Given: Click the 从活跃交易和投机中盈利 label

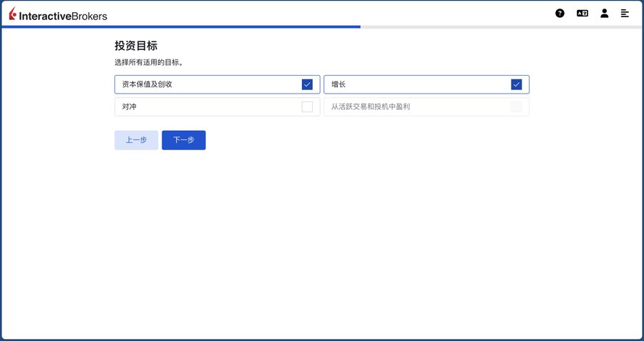Looking at the screenshot, I should click(371, 107).
